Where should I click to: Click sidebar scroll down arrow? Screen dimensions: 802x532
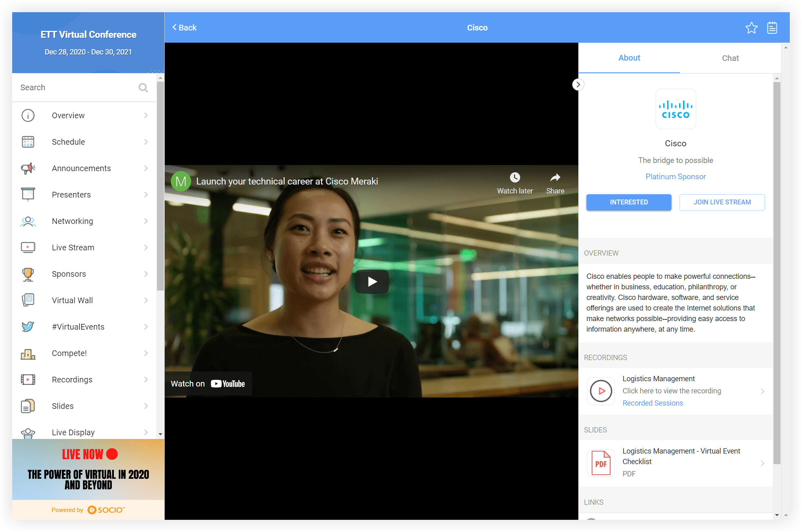(x=160, y=434)
